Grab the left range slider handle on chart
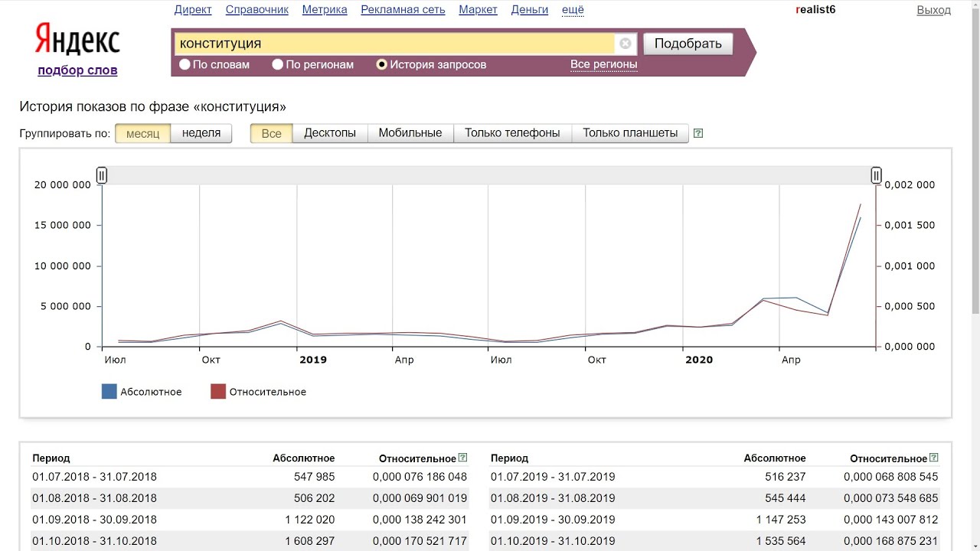The height and width of the screenshot is (551, 980). pyautogui.click(x=102, y=175)
